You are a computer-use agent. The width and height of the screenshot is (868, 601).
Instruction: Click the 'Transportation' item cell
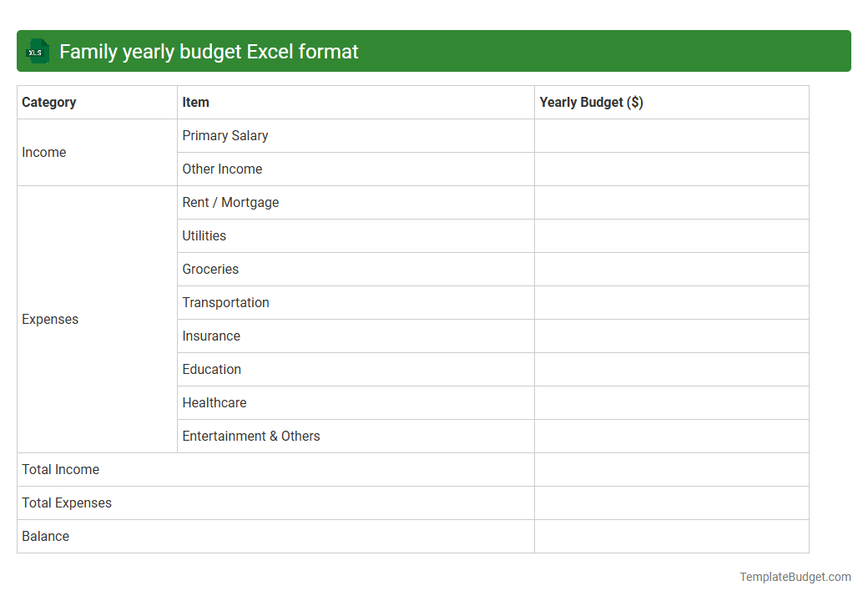225,302
